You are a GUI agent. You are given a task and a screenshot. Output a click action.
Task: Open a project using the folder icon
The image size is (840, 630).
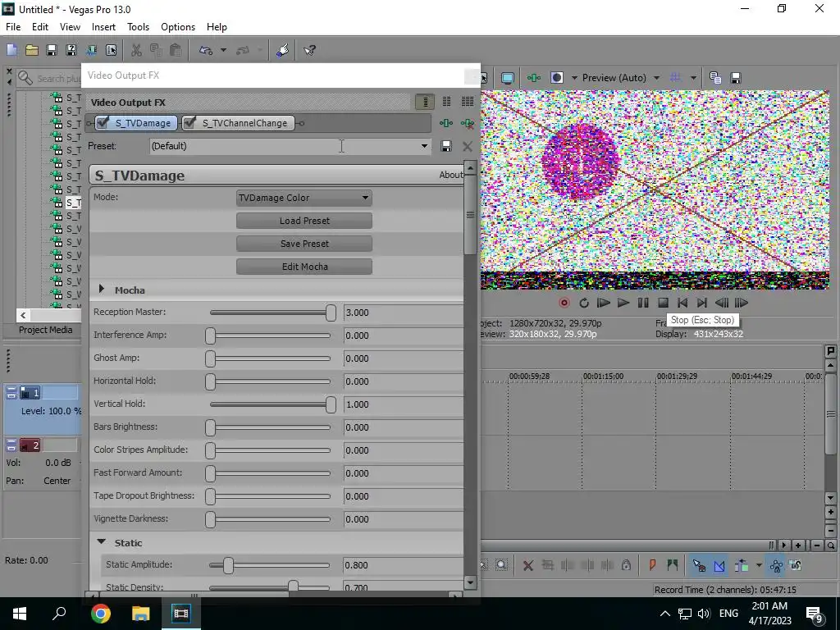click(32, 50)
